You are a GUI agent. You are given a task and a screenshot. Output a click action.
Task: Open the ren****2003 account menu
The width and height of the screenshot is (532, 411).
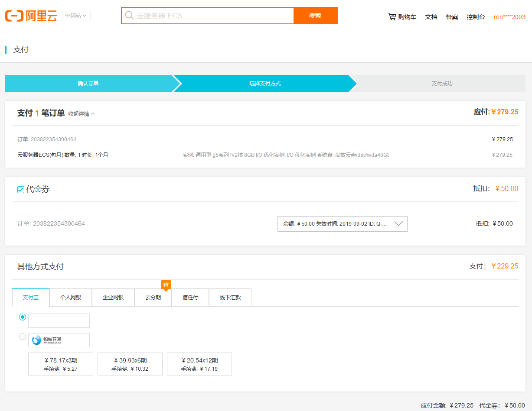pyautogui.click(x=509, y=17)
